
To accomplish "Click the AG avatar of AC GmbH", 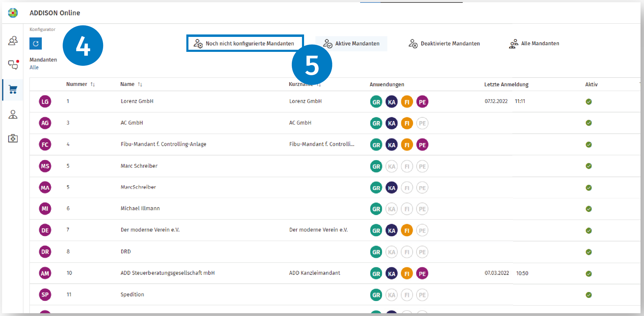I will [x=45, y=123].
